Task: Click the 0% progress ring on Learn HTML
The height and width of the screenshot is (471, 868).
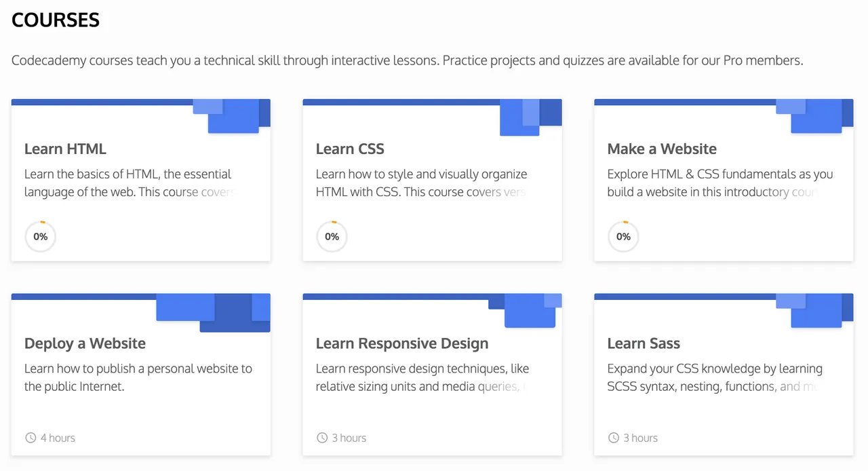Action: pyautogui.click(x=40, y=236)
